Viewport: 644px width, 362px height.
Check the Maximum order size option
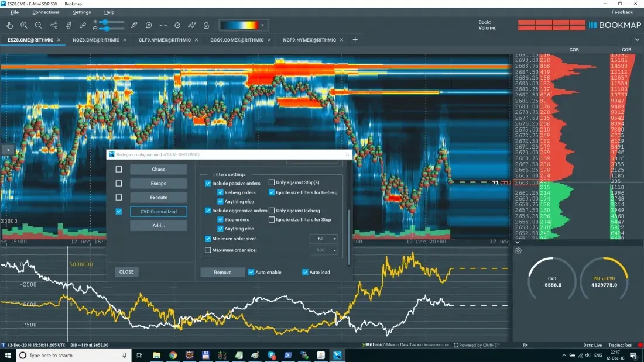(x=208, y=250)
